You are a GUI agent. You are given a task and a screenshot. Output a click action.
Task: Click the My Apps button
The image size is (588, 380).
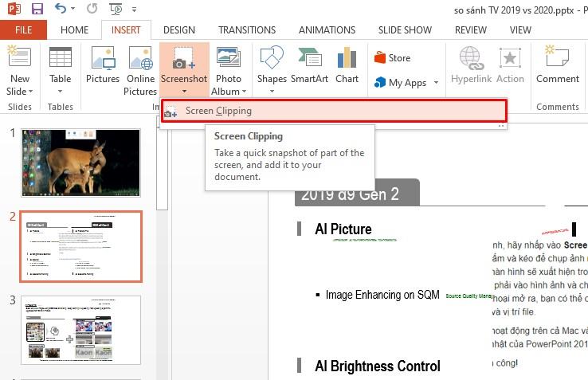pos(401,83)
